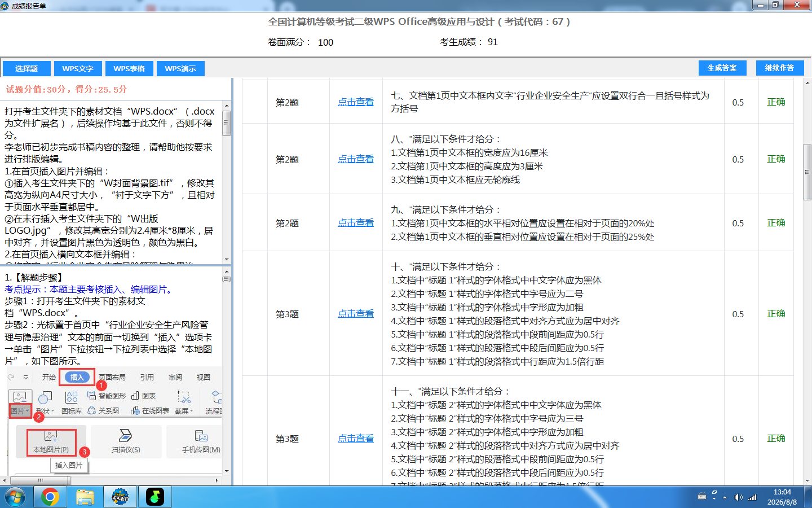Click 第2题 cell in item 九 row
812x508 pixels.
[287, 223]
